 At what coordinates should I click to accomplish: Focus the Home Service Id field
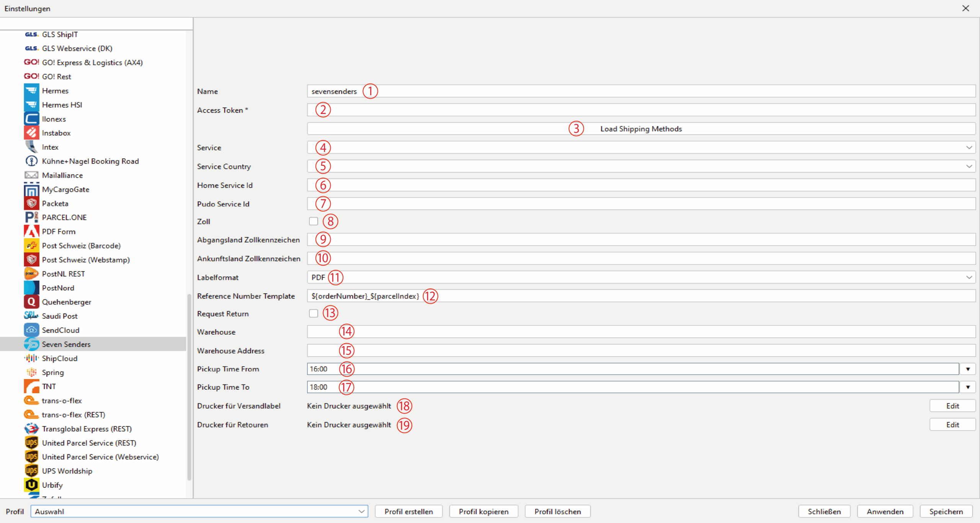coord(641,185)
